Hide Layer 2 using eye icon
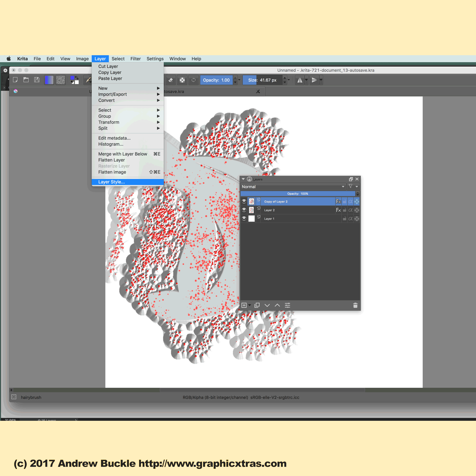The image size is (476, 476). [244, 210]
